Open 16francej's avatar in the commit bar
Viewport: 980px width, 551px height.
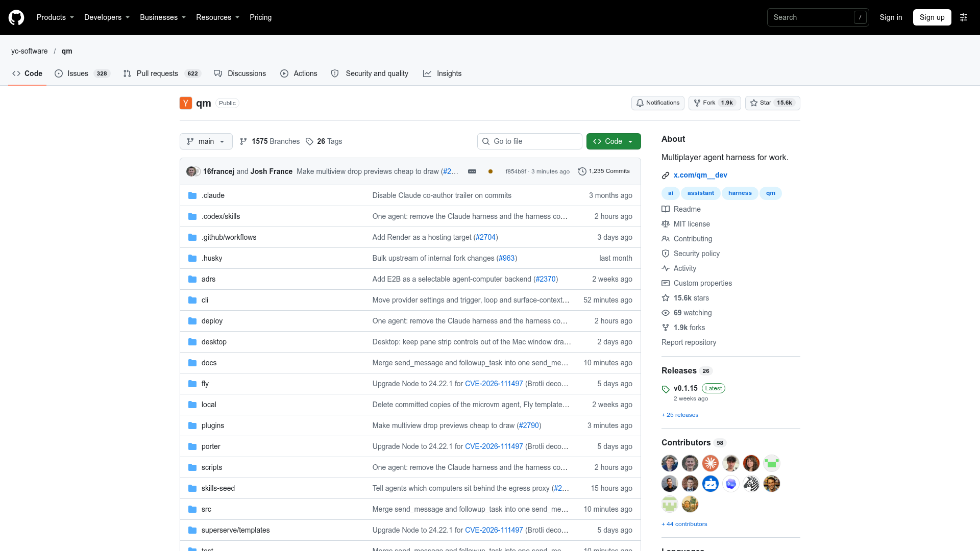[x=191, y=171]
